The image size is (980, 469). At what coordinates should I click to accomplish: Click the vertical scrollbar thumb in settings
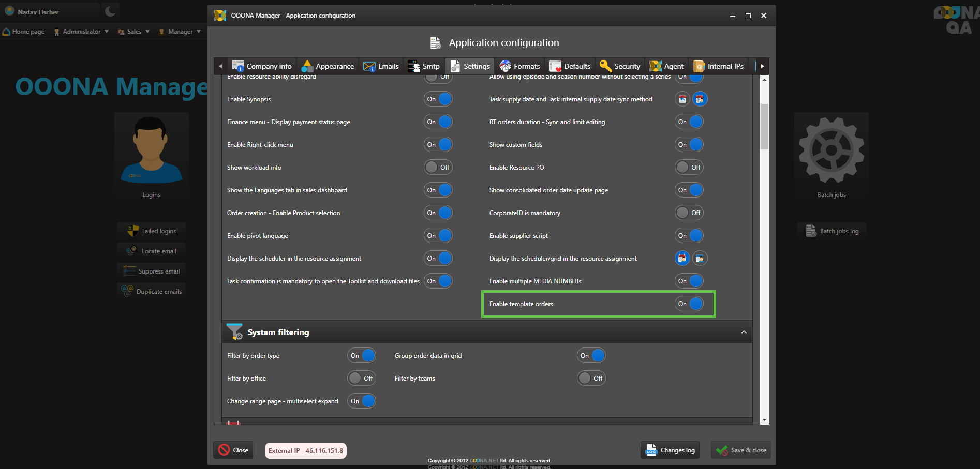764,127
